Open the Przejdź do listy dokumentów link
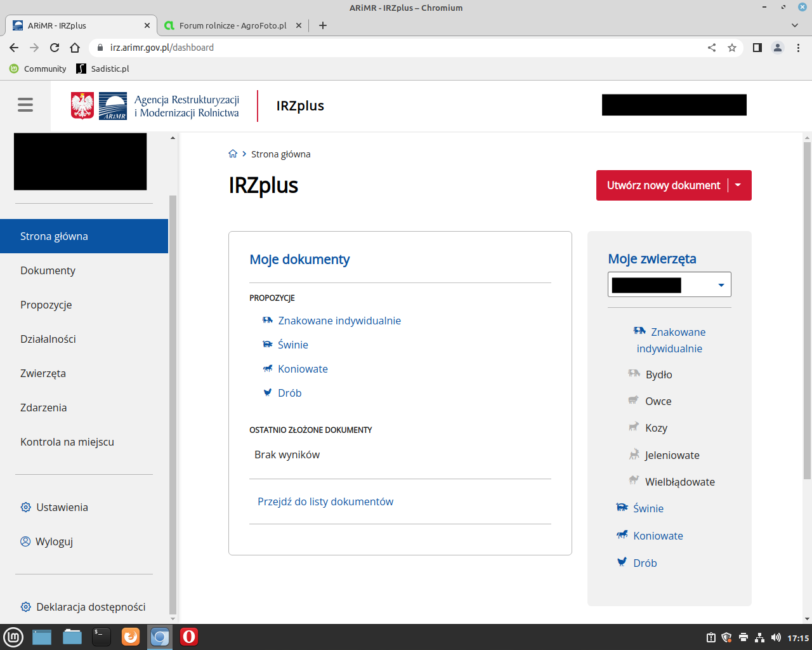Viewport: 812px width, 650px height. (325, 501)
